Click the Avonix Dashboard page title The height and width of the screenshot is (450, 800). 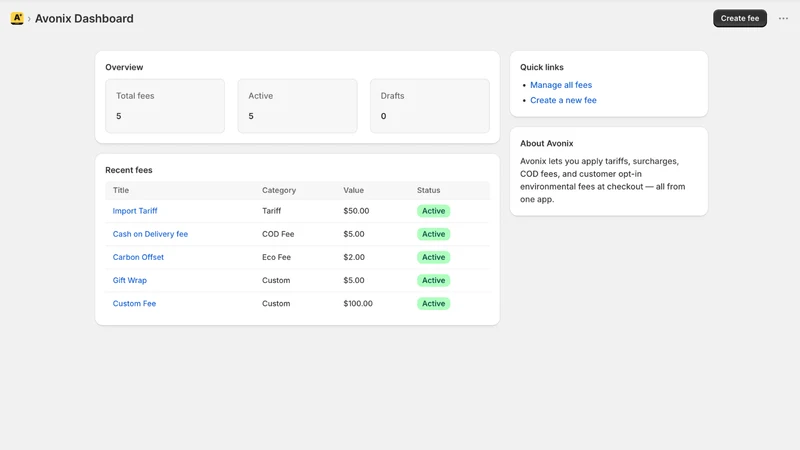pos(84,18)
